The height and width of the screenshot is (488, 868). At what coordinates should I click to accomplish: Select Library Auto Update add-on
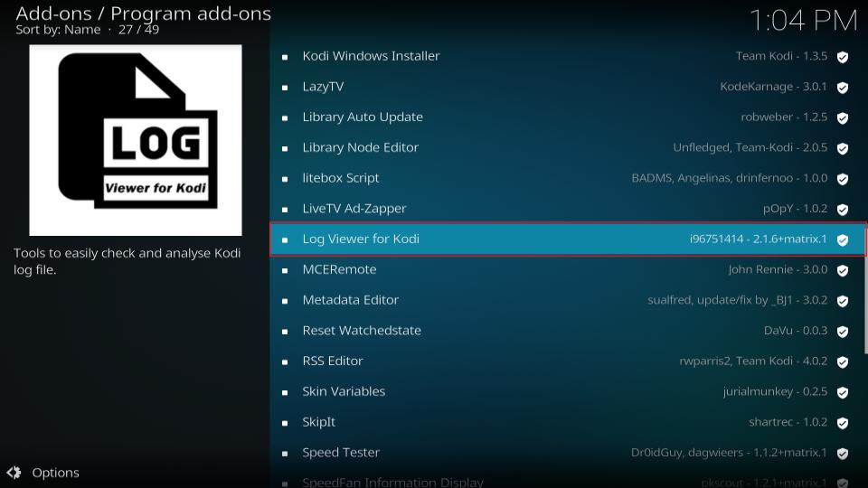[568, 117]
